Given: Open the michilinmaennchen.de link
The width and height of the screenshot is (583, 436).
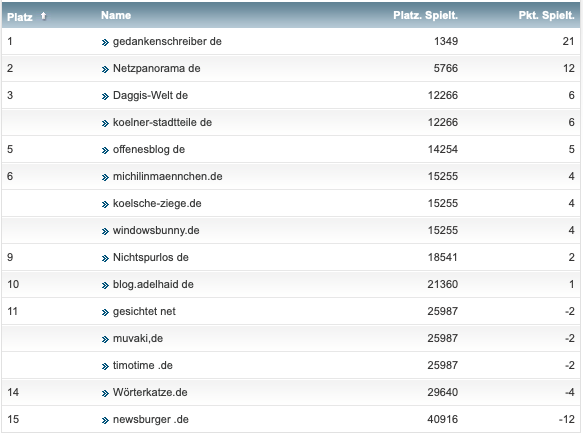Looking at the screenshot, I should pyautogui.click(x=168, y=176).
